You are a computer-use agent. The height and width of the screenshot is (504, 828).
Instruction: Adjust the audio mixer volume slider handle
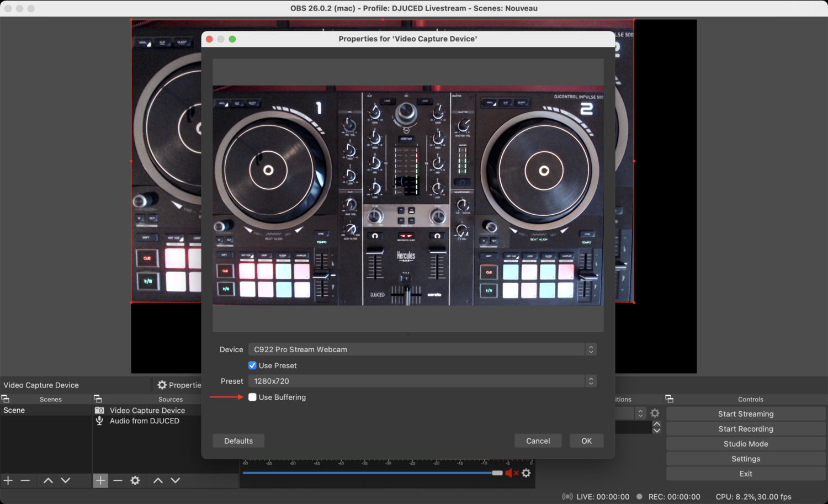pos(497,473)
